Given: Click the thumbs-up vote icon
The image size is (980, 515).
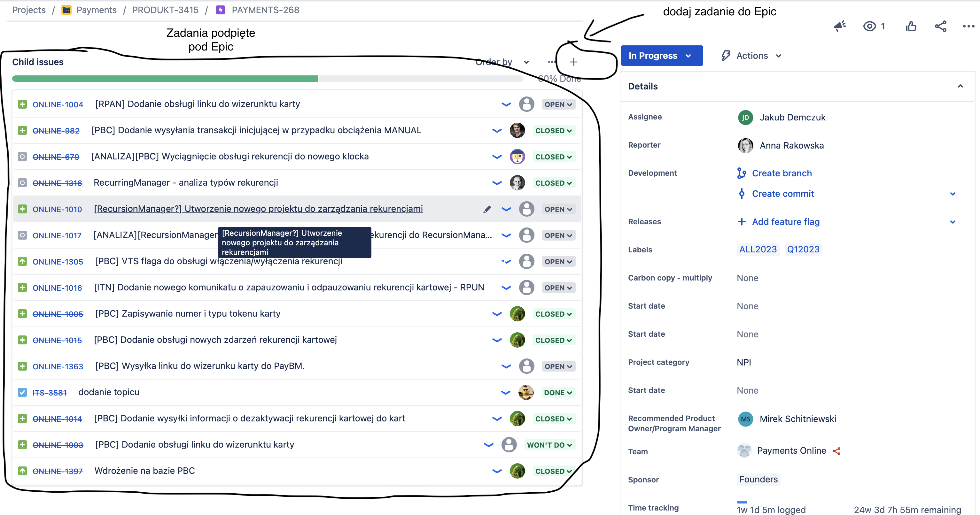Looking at the screenshot, I should tap(911, 26).
